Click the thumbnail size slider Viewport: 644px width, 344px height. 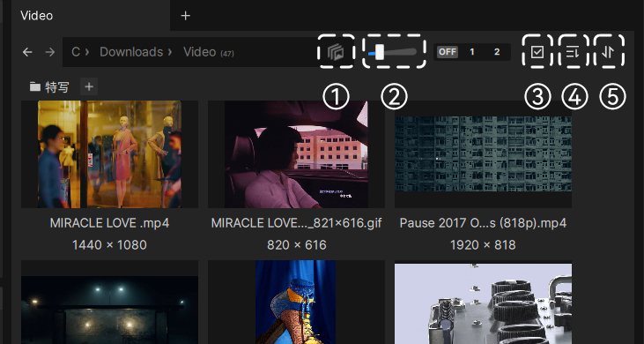click(394, 52)
